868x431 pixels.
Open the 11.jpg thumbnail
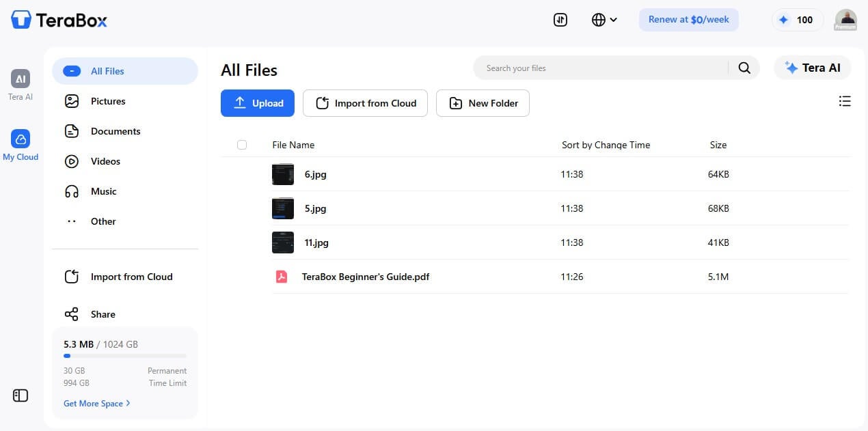coord(283,242)
